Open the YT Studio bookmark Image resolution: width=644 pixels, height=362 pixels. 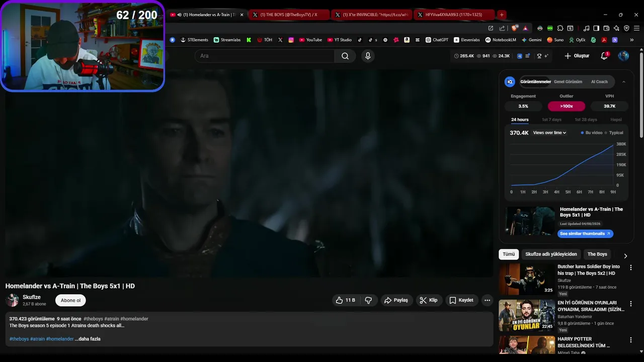340,40
